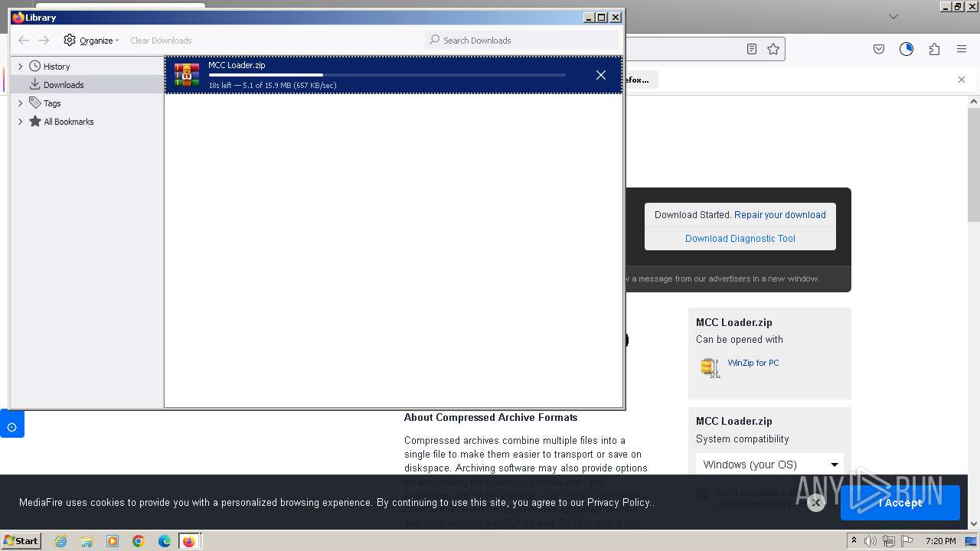
Task: Focus the Search Downloads field
Action: coord(521,40)
